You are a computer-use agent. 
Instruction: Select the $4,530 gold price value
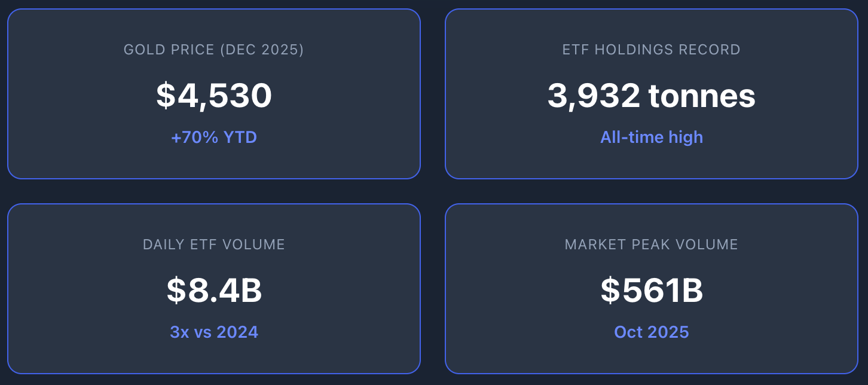tap(213, 96)
